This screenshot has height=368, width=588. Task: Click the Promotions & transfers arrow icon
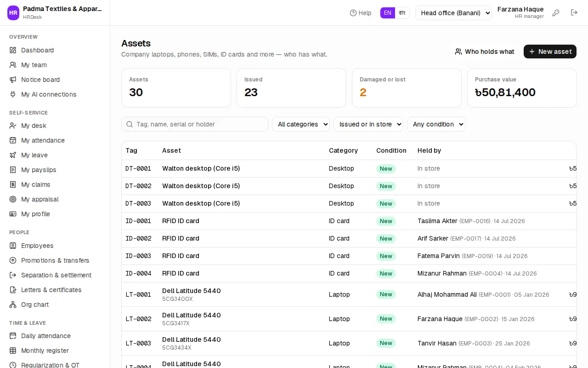(13, 260)
